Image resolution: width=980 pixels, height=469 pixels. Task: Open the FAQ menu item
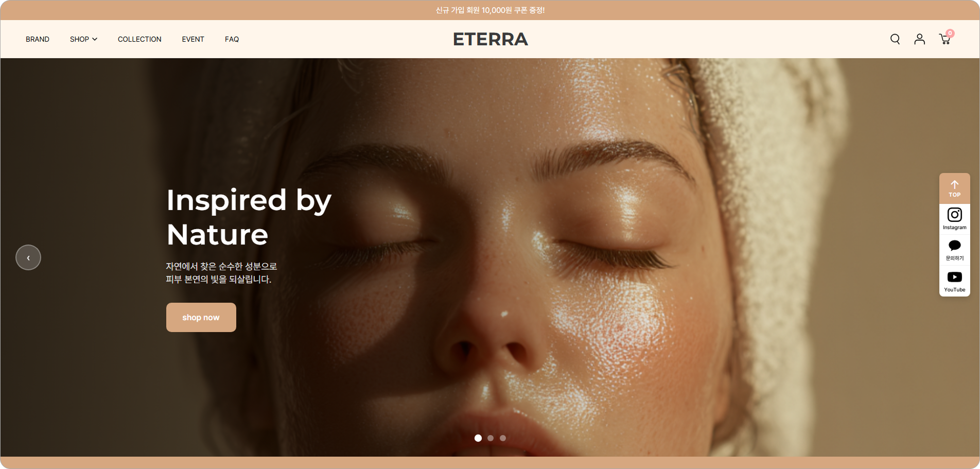pyautogui.click(x=232, y=39)
